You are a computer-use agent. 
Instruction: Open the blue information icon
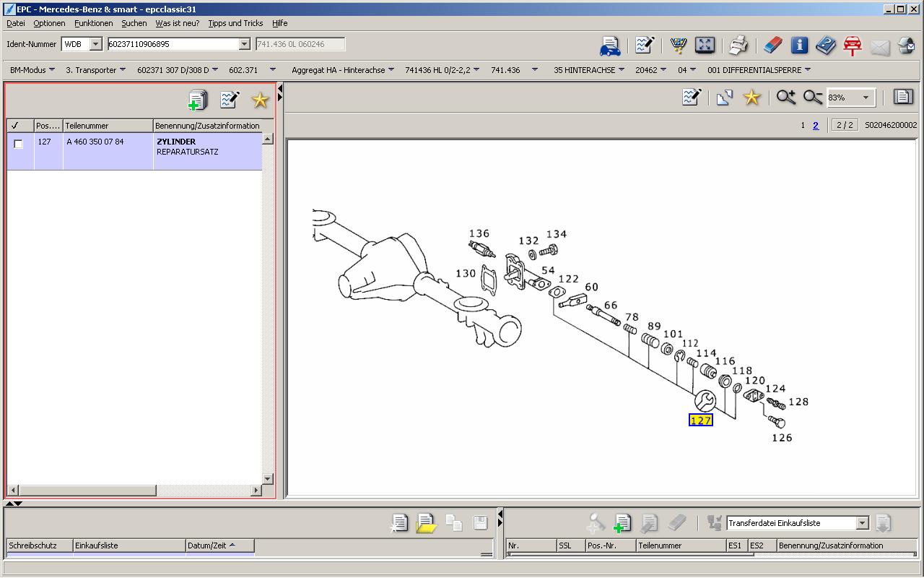799,45
